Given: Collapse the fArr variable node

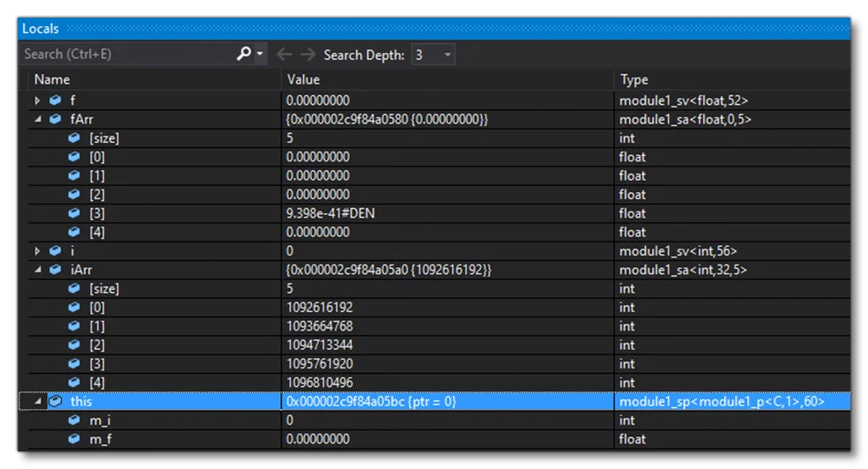Looking at the screenshot, I should pyautogui.click(x=38, y=119).
